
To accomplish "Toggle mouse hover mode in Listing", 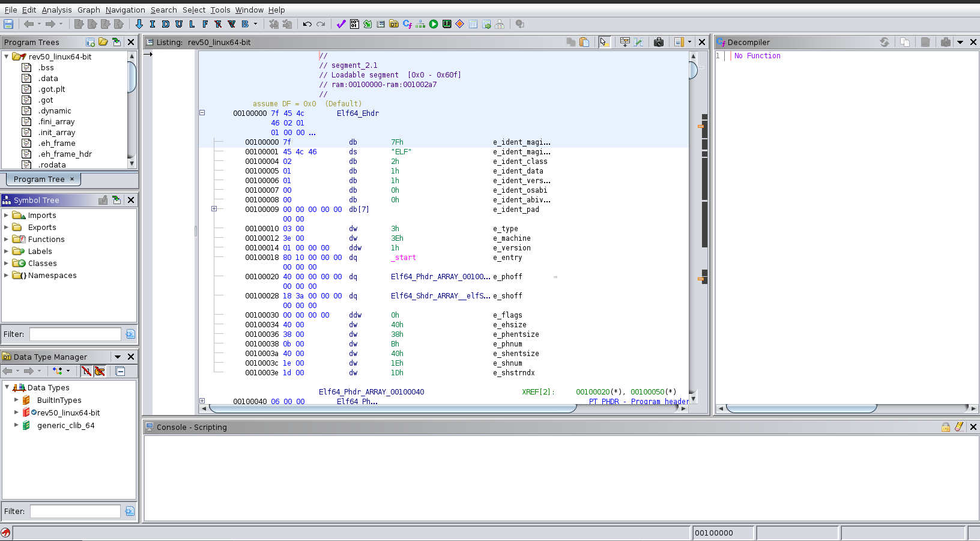I will click(x=604, y=42).
